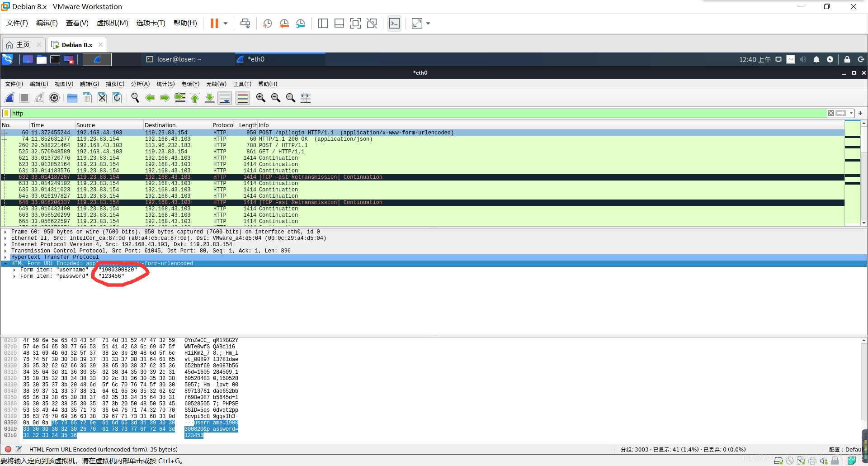Click Debian volume speaker icon

pyautogui.click(x=803, y=59)
